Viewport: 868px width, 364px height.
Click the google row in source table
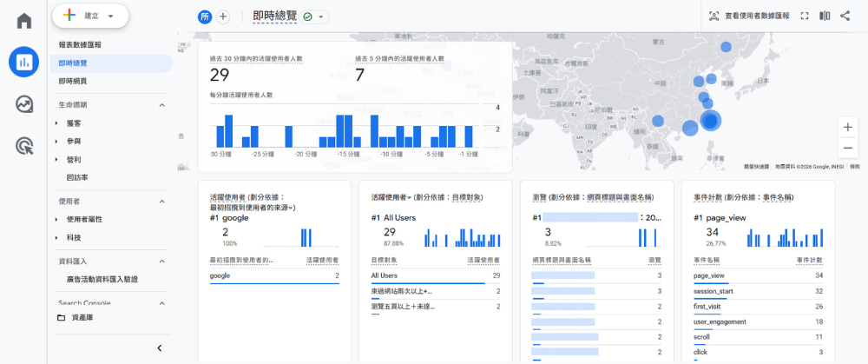tap(274, 276)
